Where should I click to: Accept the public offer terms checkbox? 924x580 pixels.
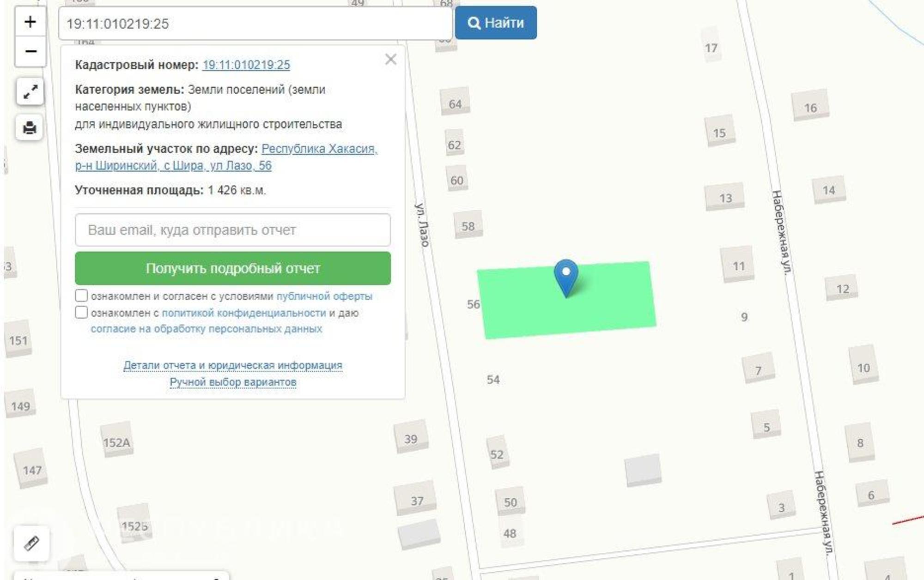coord(81,296)
